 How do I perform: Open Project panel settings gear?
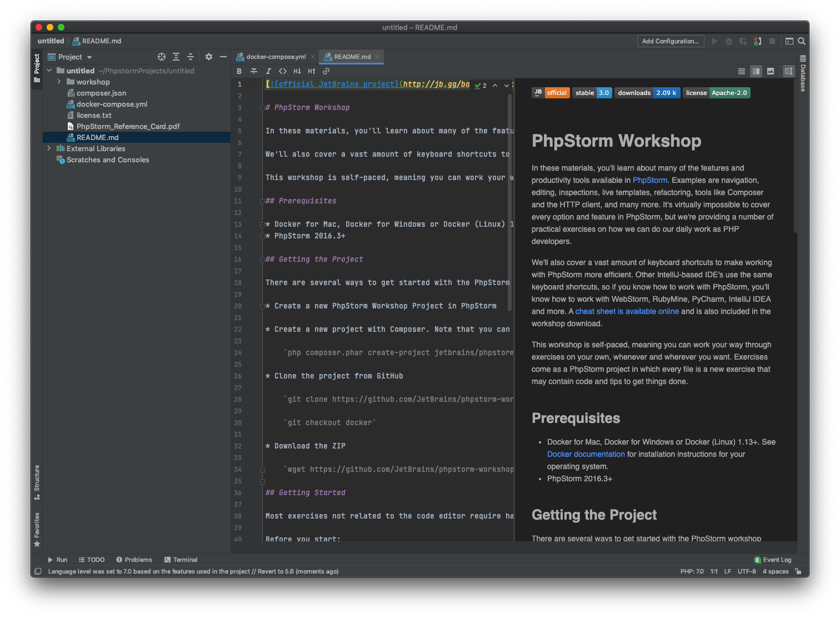pyautogui.click(x=209, y=57)
